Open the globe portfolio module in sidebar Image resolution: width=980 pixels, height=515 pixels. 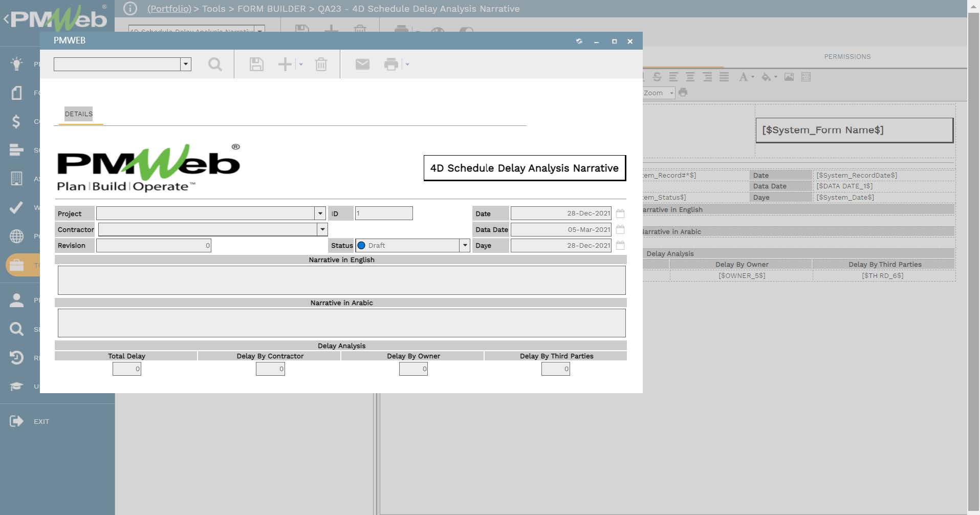[16, 236]
